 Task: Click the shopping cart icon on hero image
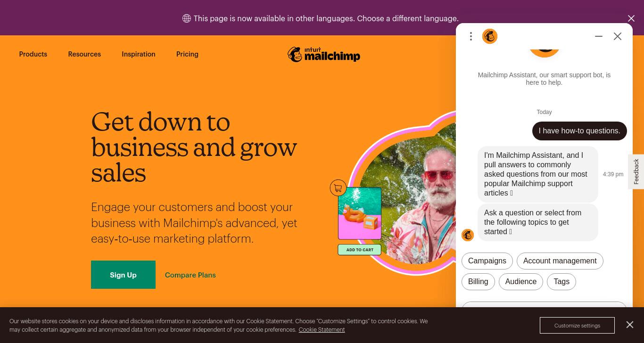click(338, 188)
